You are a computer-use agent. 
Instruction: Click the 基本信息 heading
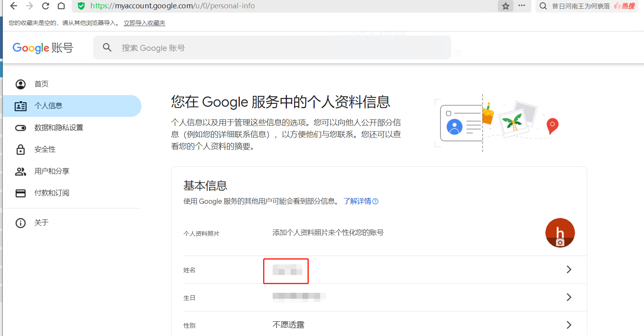point(205,185)
